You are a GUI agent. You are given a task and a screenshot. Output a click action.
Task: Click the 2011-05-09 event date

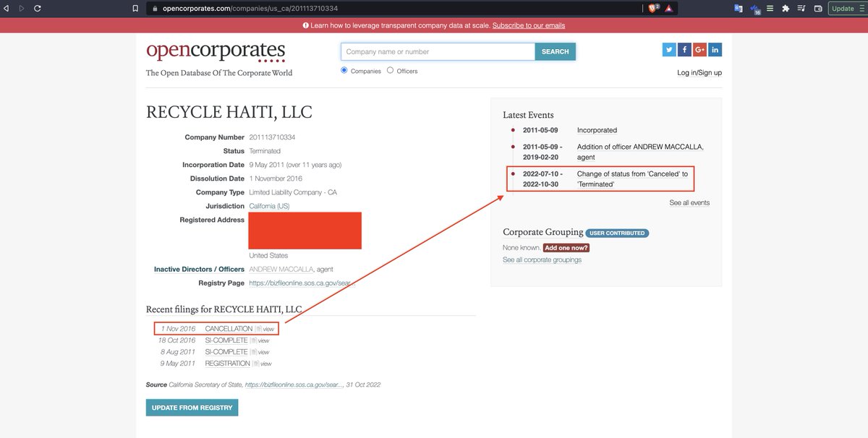click(540, 130)
